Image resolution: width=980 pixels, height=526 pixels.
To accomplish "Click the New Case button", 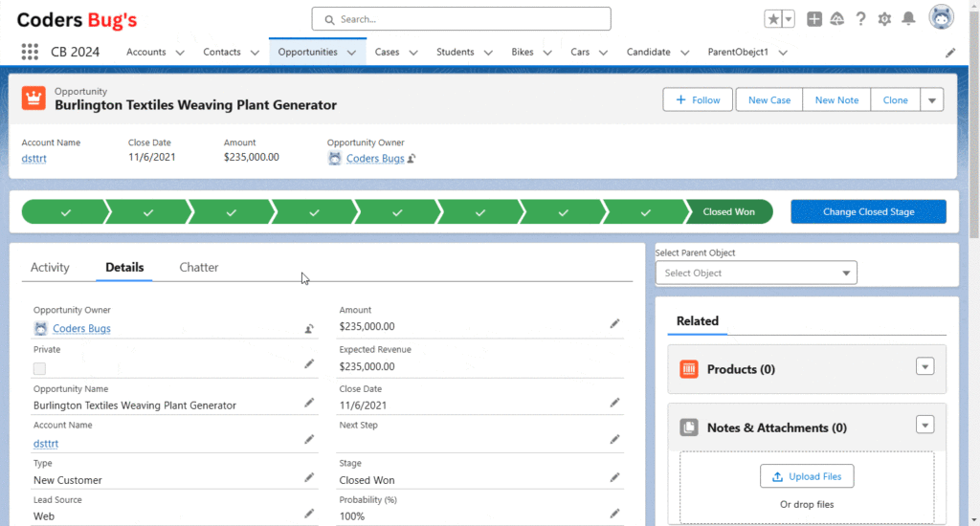I will 769,100.
